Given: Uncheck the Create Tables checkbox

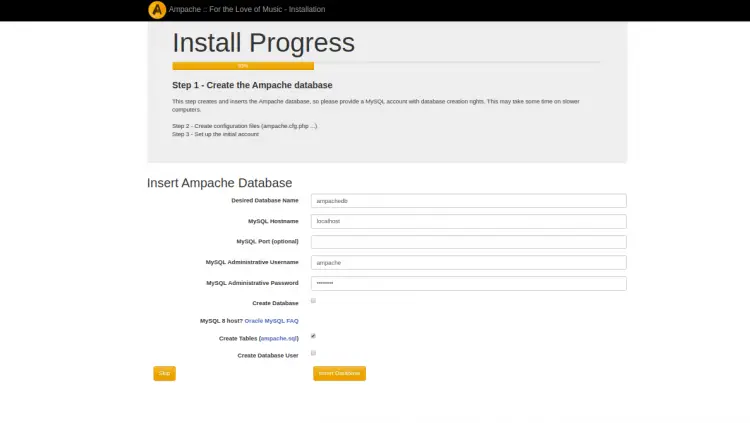Looking at the screenshot, I should click(313, 336).
